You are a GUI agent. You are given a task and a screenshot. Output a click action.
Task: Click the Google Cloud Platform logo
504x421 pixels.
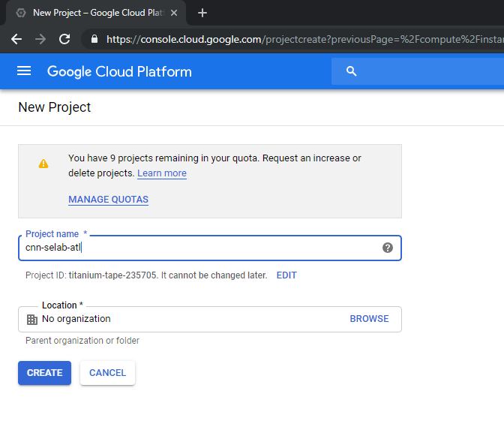[x=119, y=71]
